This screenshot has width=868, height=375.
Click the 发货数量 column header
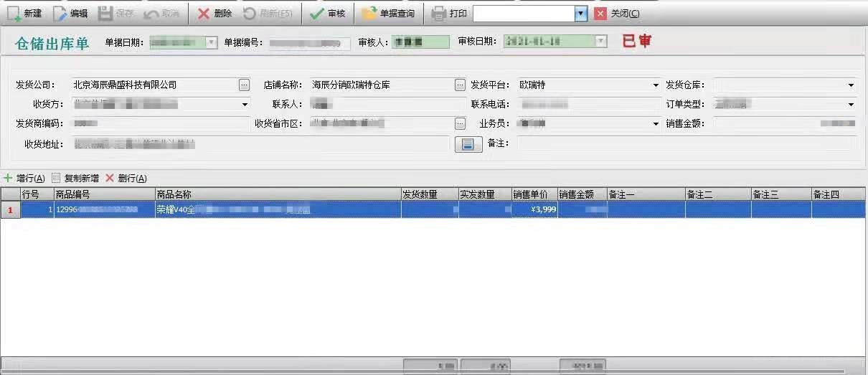[430, 194]
